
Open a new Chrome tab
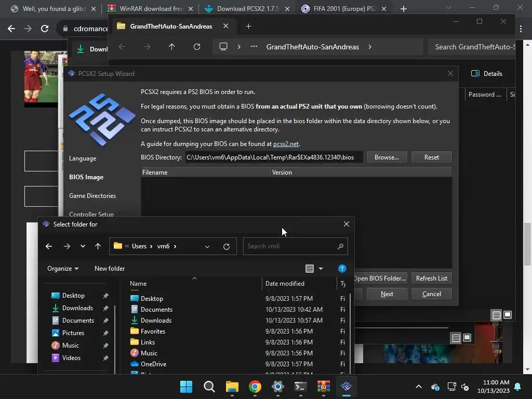pyautogui.click(x=403, y=9)
